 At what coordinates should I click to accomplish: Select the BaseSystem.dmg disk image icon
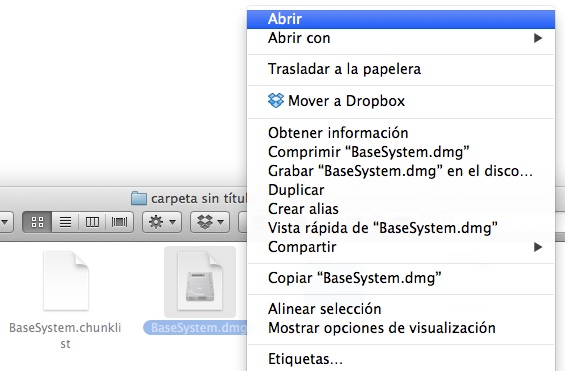tap(200, 281)
